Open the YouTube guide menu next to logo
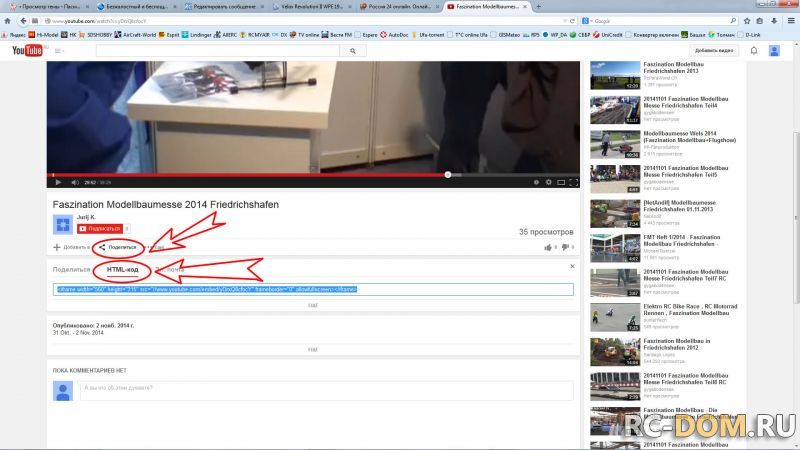Screen dimensions: 800x450 coord(58,51)
